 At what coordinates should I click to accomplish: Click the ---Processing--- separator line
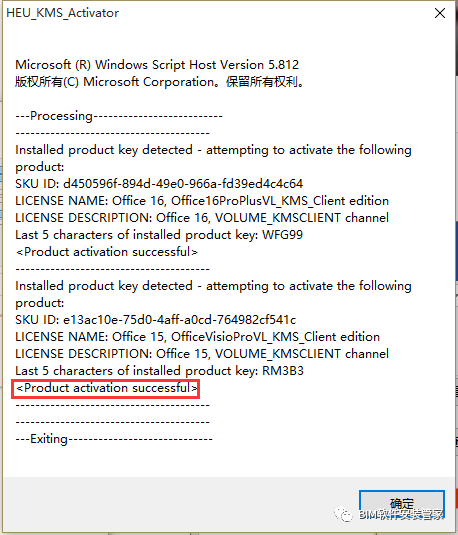(x=119, y=116)
